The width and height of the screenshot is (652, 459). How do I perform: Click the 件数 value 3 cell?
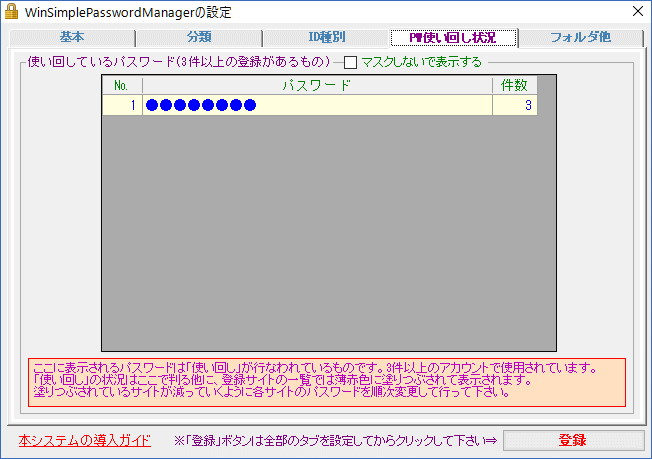pos(515,105)
